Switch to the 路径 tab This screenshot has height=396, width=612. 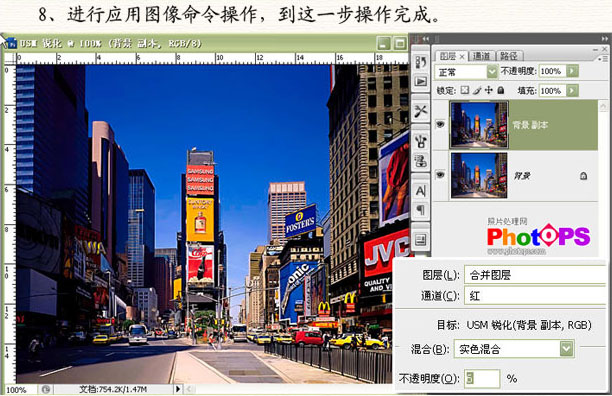(x=509, y=56)
